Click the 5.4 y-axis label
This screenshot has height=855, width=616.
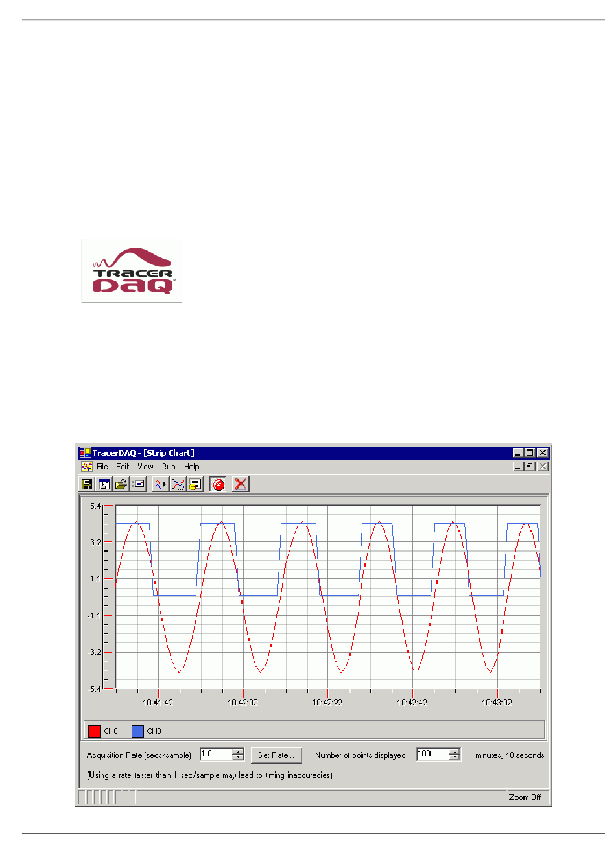coord(95,506)
